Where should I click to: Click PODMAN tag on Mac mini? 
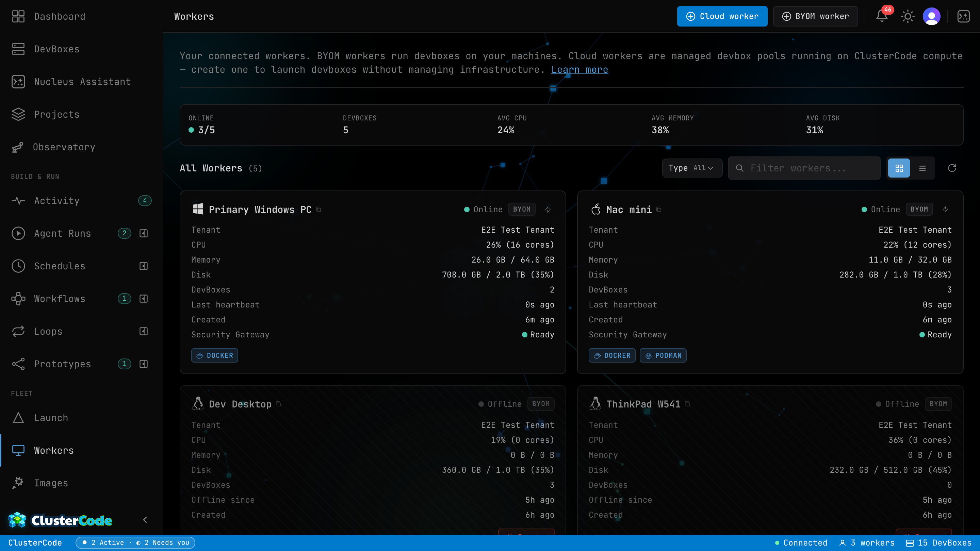click(663, 355)
